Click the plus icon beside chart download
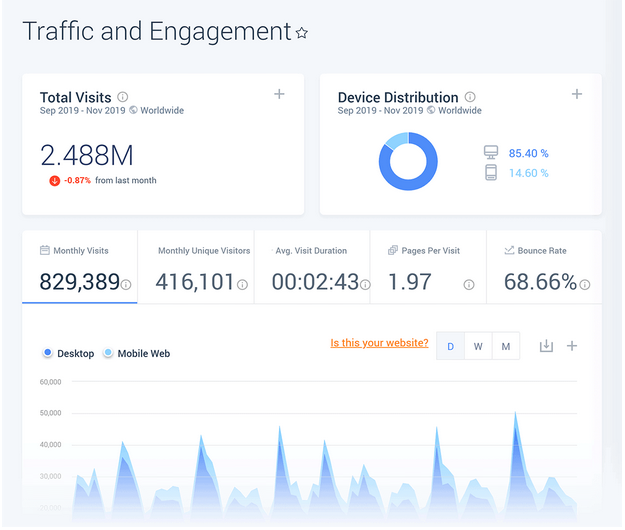 pyautogui.click(x=572, y=346)
